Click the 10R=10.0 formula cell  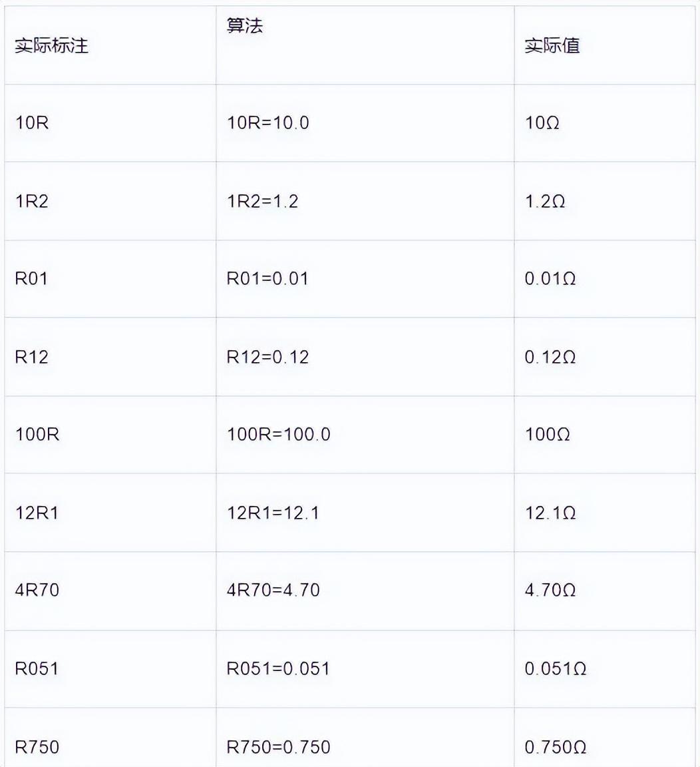tap(268, 123)
